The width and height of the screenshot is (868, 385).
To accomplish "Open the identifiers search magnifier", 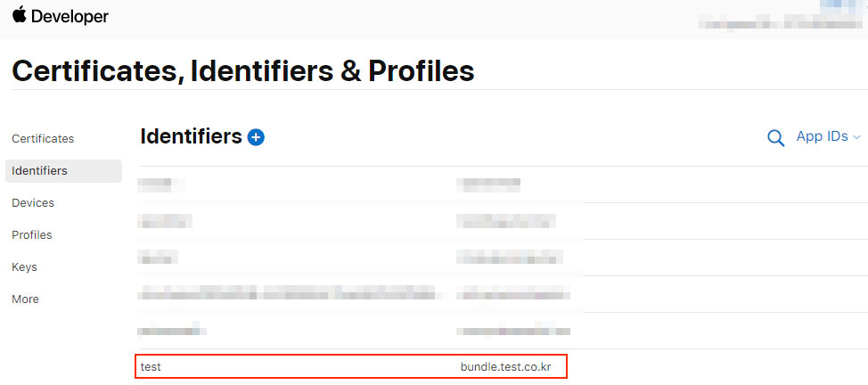I will click(775, 138).
